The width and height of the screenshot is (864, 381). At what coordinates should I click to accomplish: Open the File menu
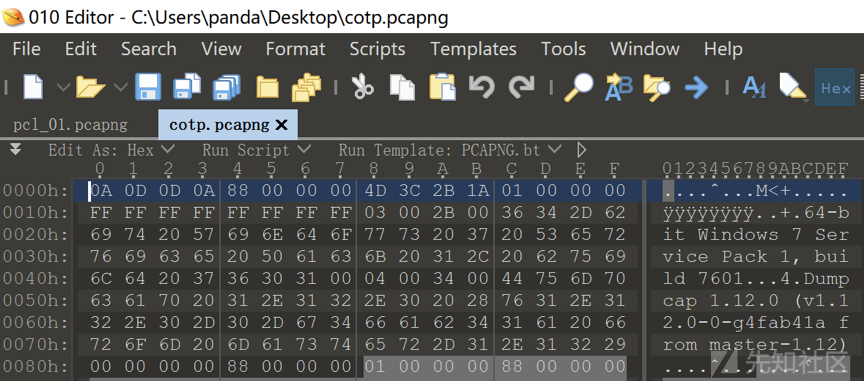[x=26, y=49]
